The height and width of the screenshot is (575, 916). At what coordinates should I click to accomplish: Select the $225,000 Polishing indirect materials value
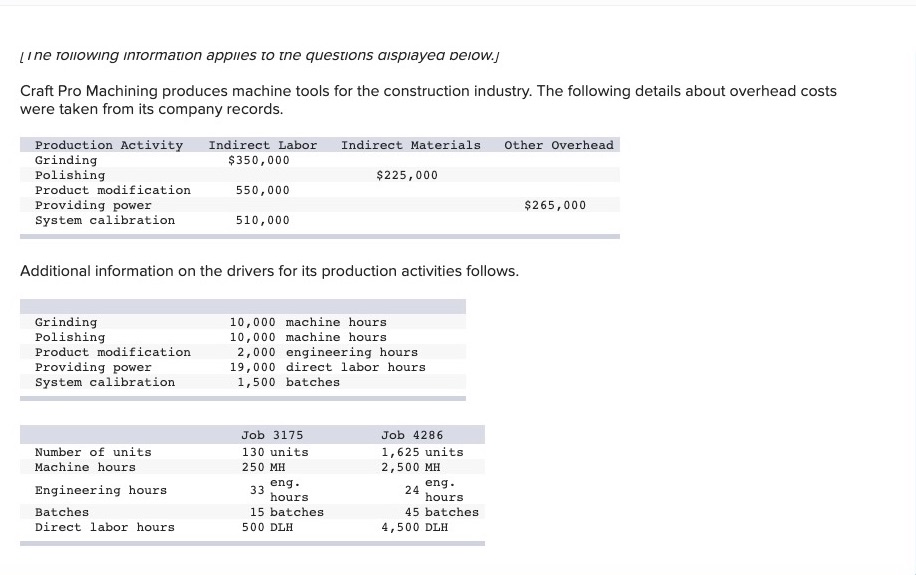[407, 175]
